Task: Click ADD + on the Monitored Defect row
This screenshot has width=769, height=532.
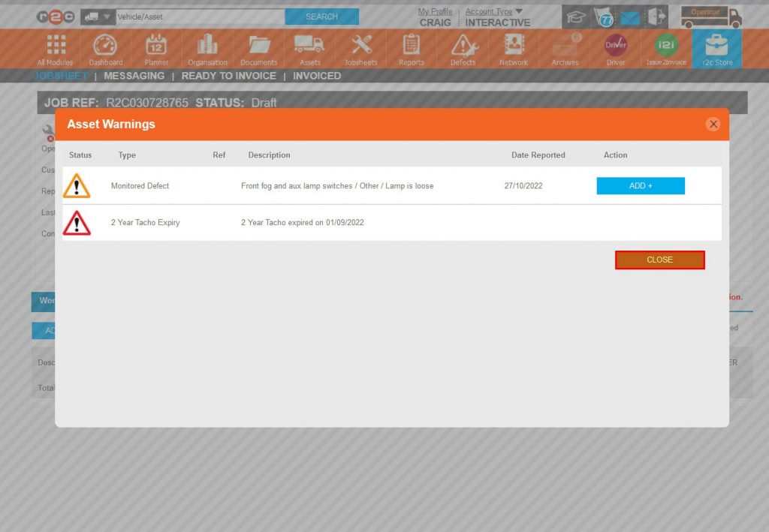Action: [x=640, y=185]
